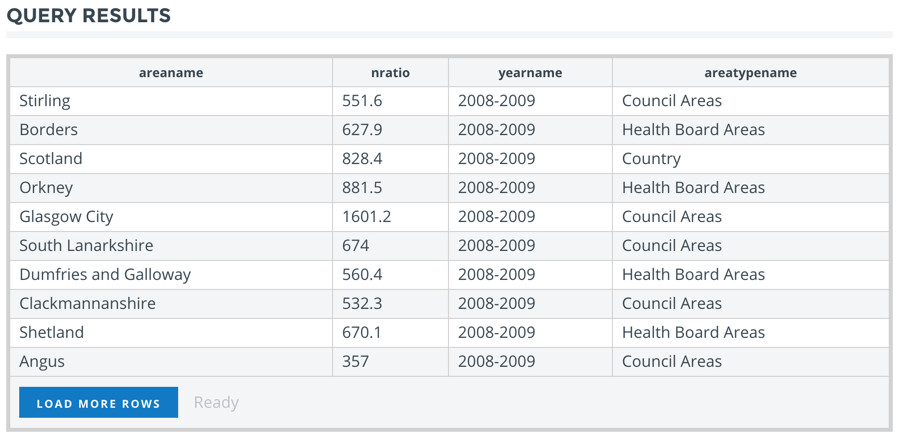The height and width of the screenshot is (447, 901).
Task: Select the Scotland area name cell
Action: point(171,159)
